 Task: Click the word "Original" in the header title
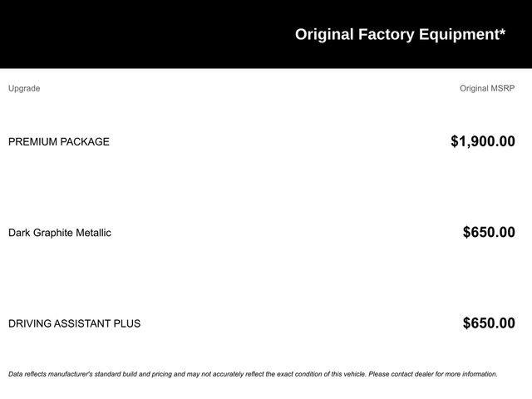[x=324, y=34]
